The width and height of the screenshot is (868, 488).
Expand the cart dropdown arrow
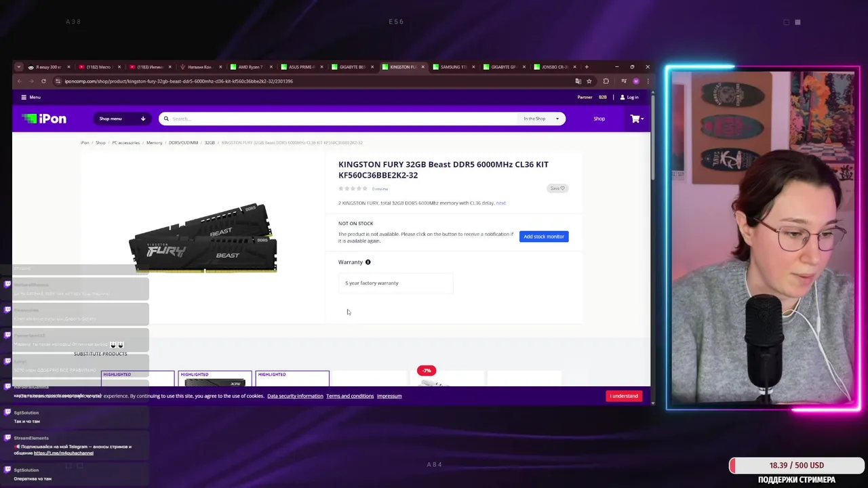(x=642, y=119)
